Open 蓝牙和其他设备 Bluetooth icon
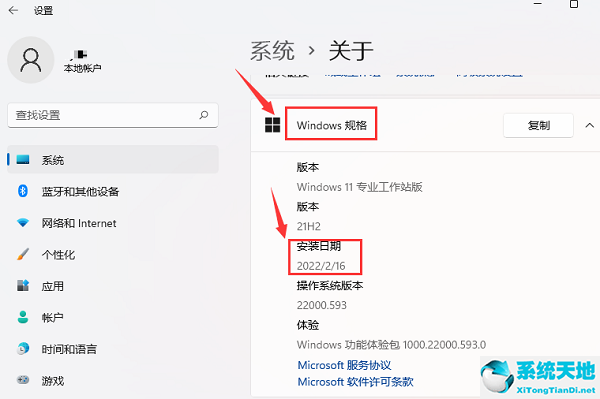This screenshot has height=399, width=600. pos(23,191)
